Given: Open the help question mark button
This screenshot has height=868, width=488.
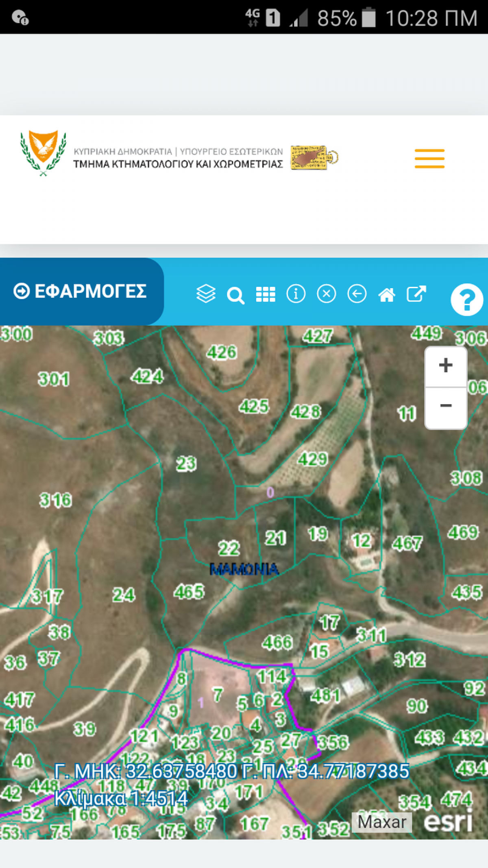Looking at the screenshot, I should [466, 300].
